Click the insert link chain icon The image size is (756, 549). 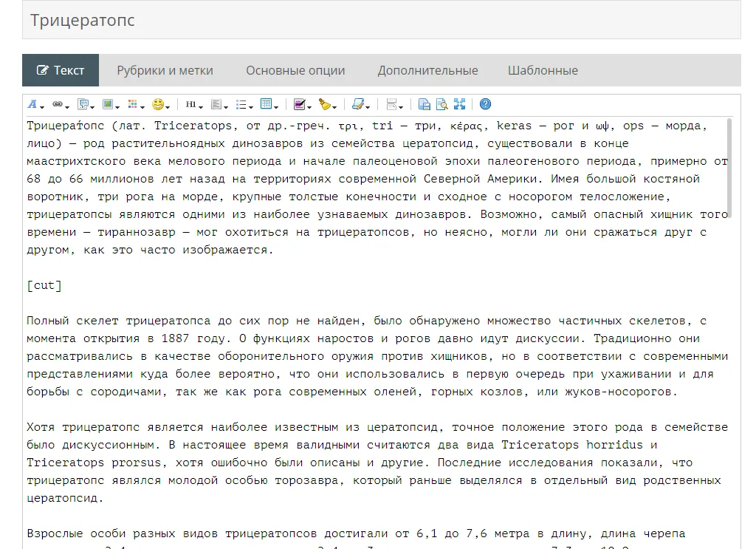(x=58, y=104)
